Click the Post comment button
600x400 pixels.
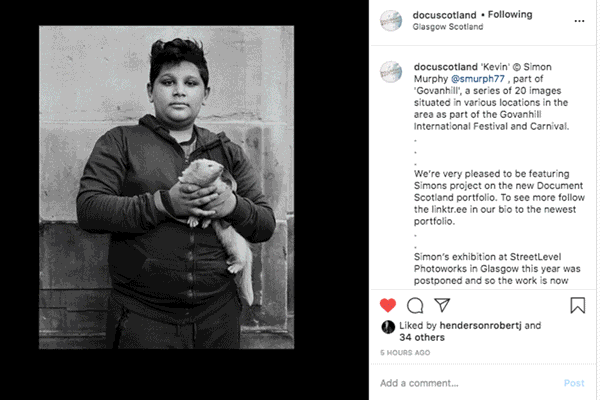click(574, 383)
